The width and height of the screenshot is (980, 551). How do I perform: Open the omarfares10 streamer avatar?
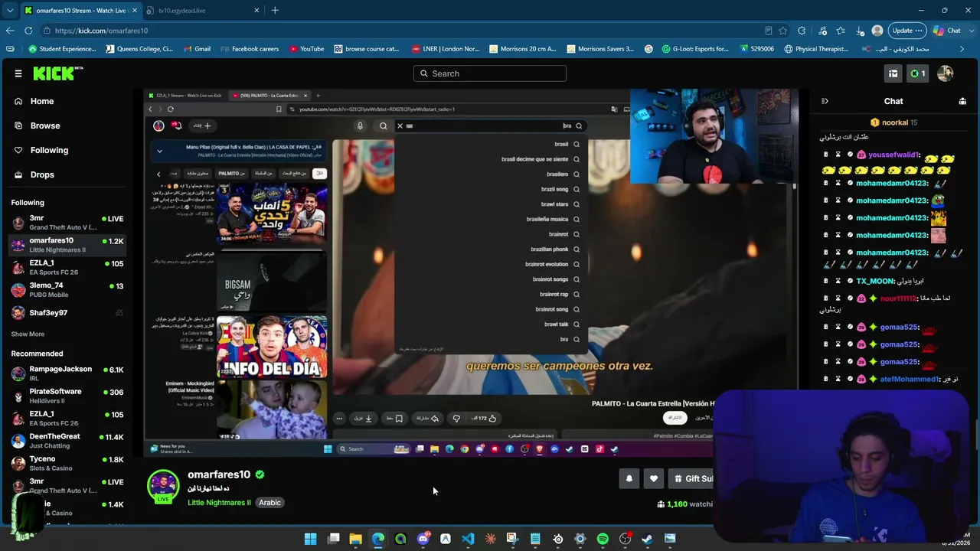pos(163,487)
